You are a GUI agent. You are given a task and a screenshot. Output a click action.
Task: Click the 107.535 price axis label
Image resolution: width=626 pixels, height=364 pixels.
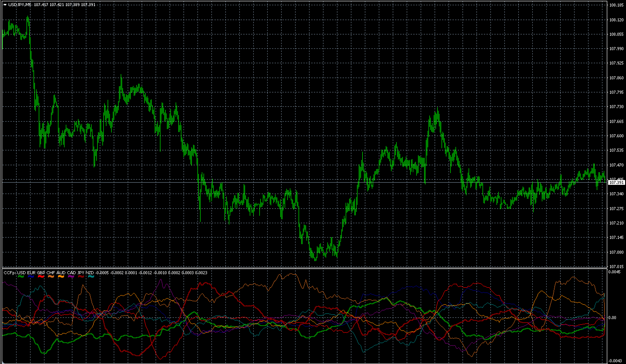[616, 150]
